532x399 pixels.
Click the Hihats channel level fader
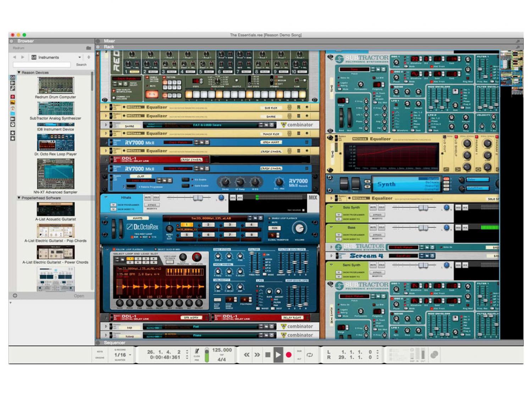click(197, 198)
